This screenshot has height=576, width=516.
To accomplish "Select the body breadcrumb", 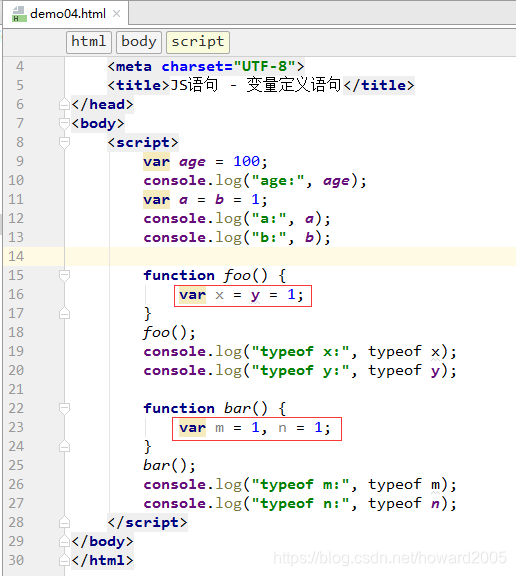I will (x=139, y=42).
